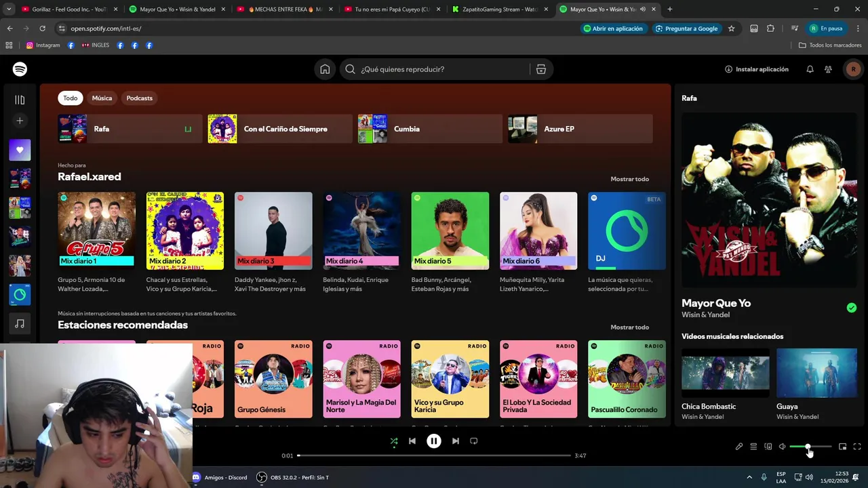Switch to the Gorillaz Feel Good Inc tab
Screen dimensions: 868x488
pos(68,9)
